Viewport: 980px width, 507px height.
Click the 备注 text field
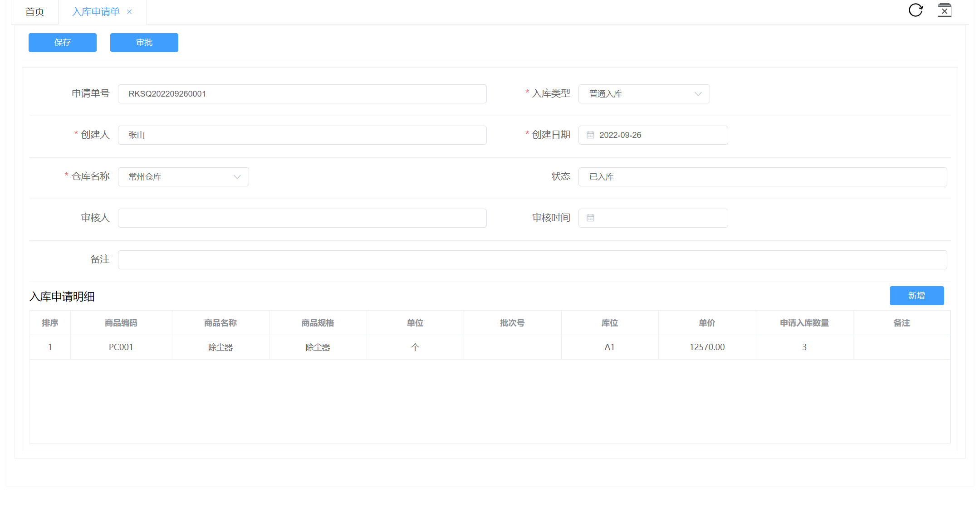(532, 260)
